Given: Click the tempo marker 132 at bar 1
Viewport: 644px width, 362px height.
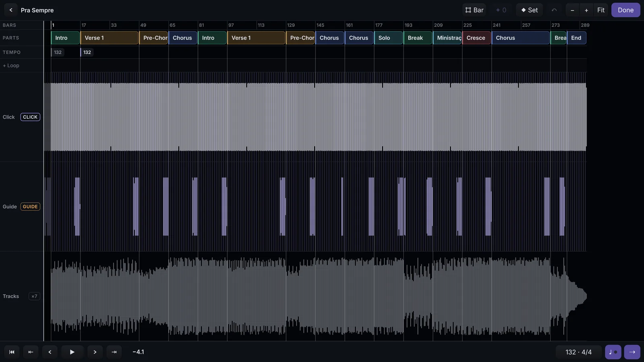Looking at the screenshot, I should coord(58,52).
